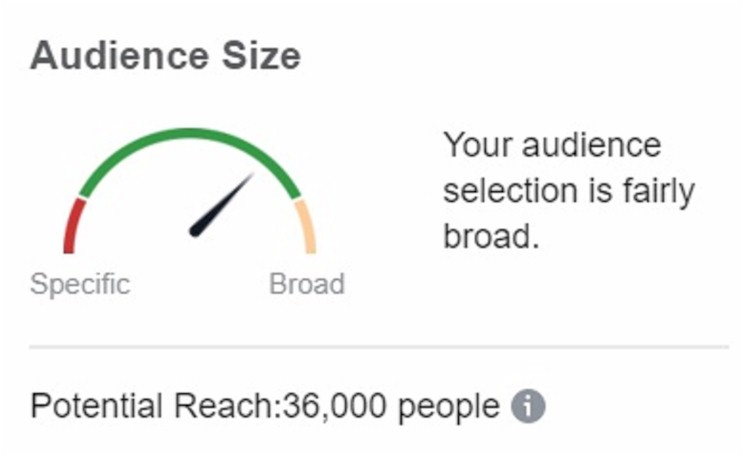Click the "Broad" gauge label
Viewport: 744px width, 457px height.
pyautogui.click(x=307, y=284)
